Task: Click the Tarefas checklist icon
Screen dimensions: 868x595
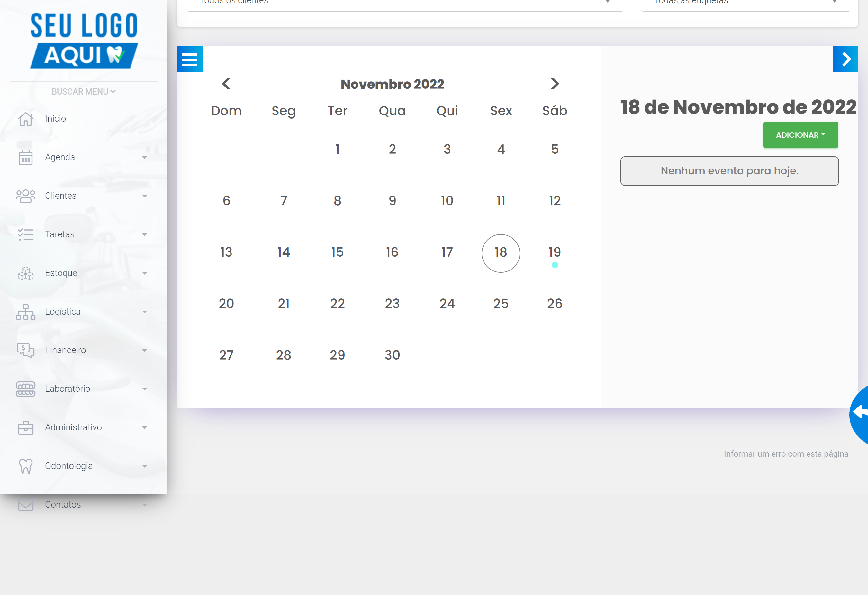Action: (x=25, y=234)
